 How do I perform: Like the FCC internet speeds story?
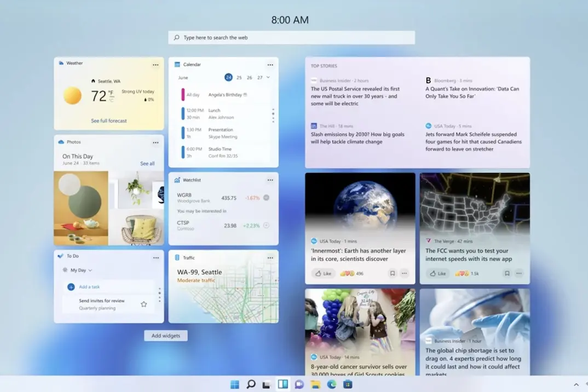437,273
